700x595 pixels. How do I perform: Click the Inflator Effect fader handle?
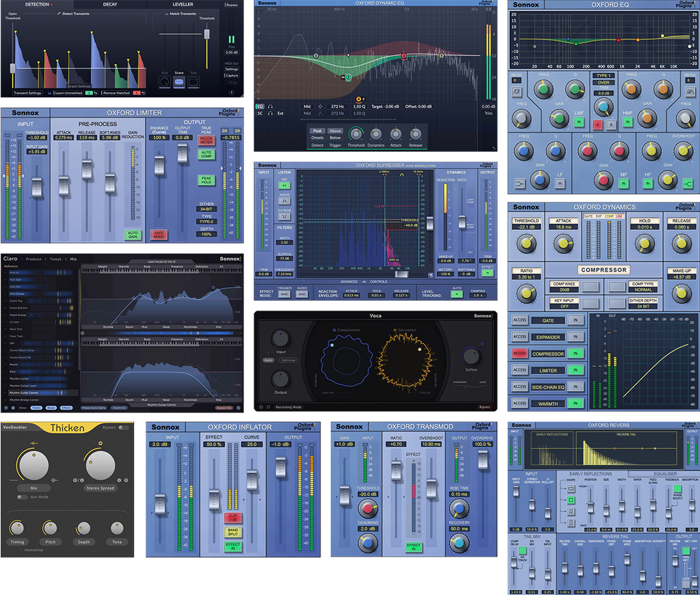point(215,498)
